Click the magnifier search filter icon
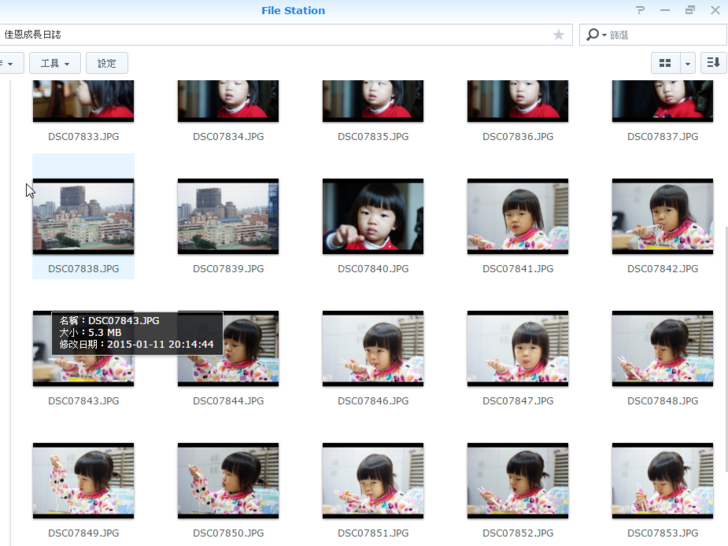728x546 pixels. (x=594, y=35)
